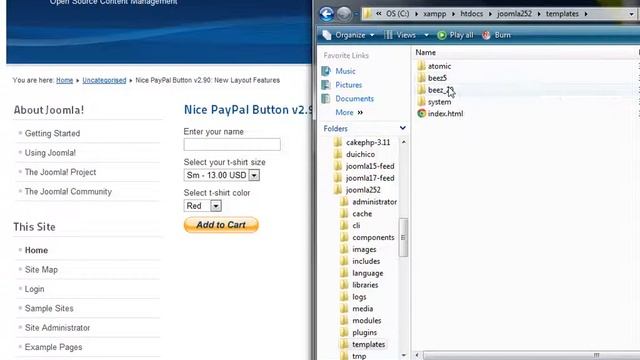Open Using Joomla! menu link
The width and height of the screenshot is (640, 360).
[50, 153]
